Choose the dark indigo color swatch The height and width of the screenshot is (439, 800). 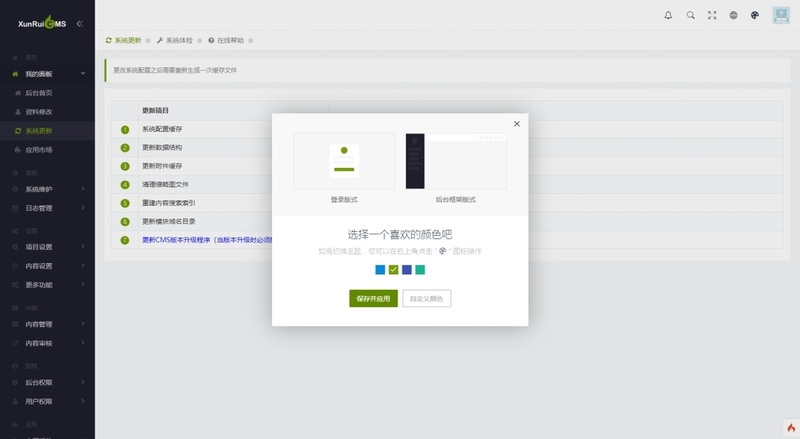point(407,270)
